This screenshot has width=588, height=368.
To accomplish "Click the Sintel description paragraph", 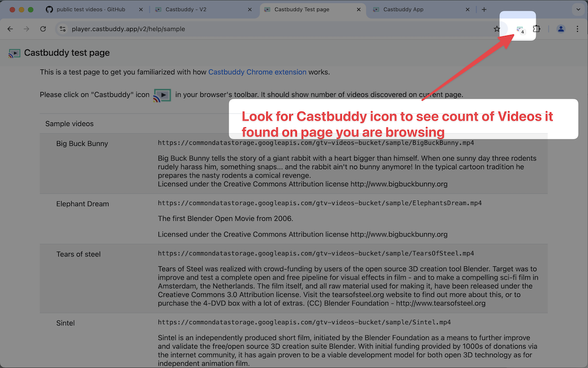I will pyautogui.click(x=348, y=351).
